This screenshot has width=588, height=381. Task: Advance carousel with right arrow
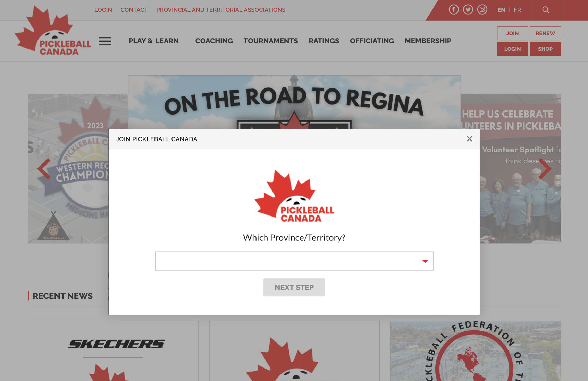545,169
